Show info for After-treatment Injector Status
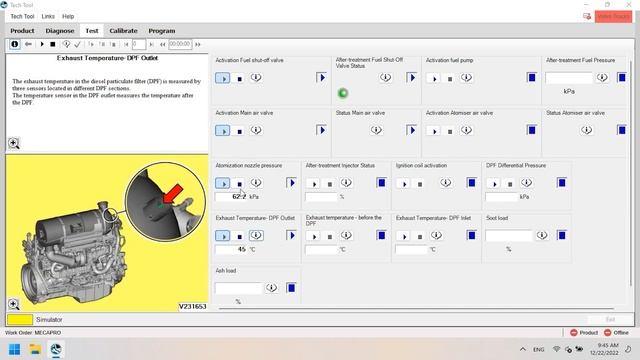 tap(346, 182)
